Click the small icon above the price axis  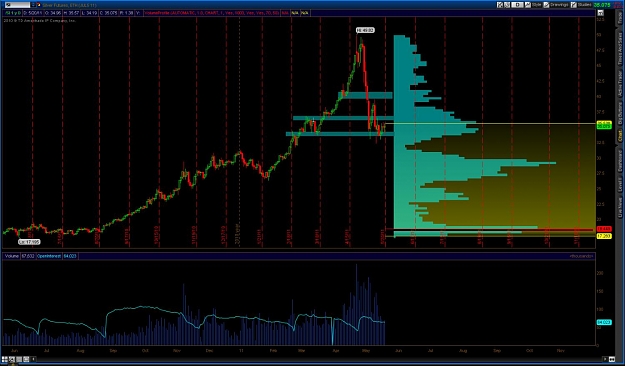(601, 13)
